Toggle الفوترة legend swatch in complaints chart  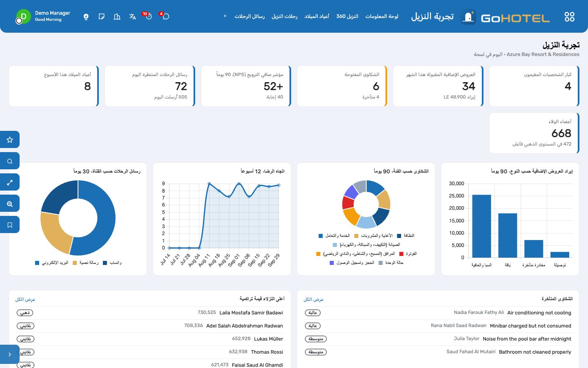point(401,254)
